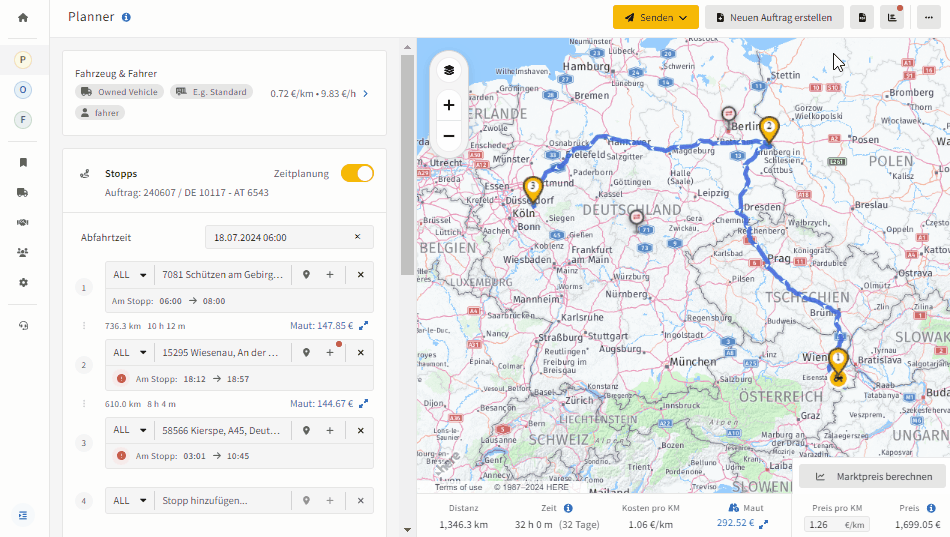Open the map layers selector icon

click(449, 70)
